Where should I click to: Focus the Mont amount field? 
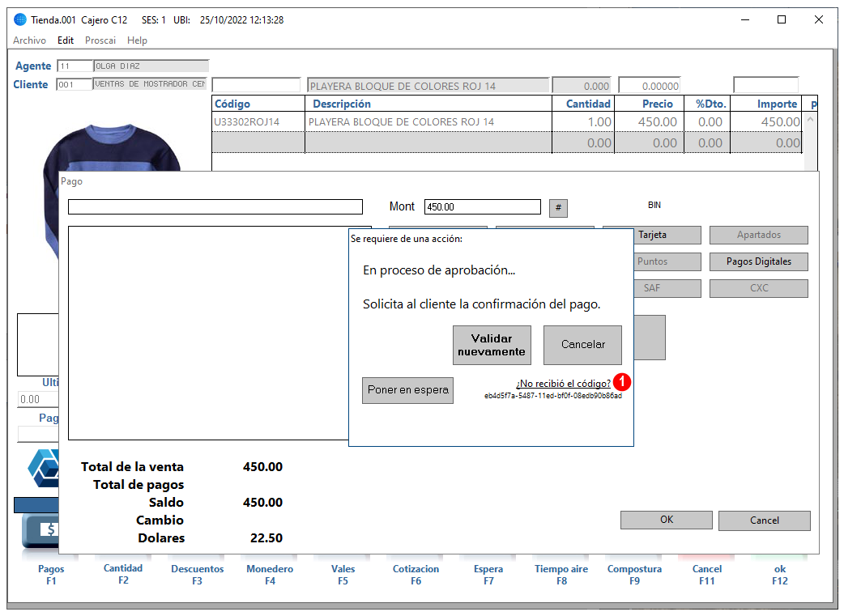click(482, 207)
